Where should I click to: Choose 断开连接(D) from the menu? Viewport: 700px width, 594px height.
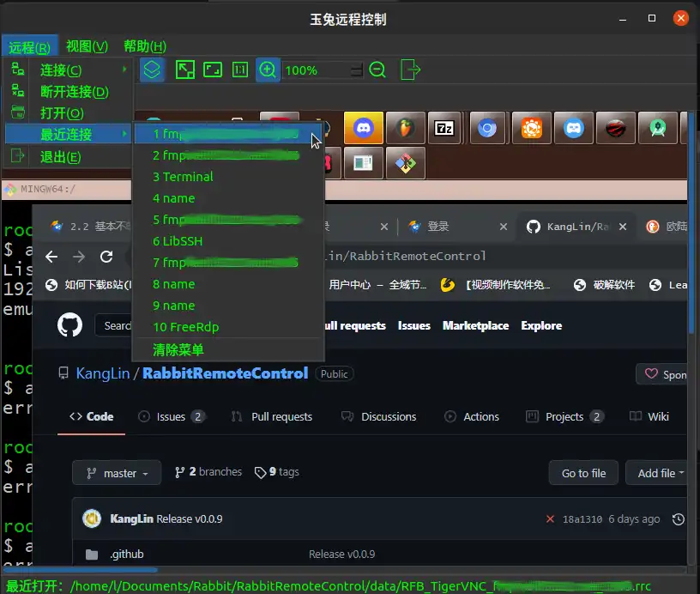[x=69, y=92]
